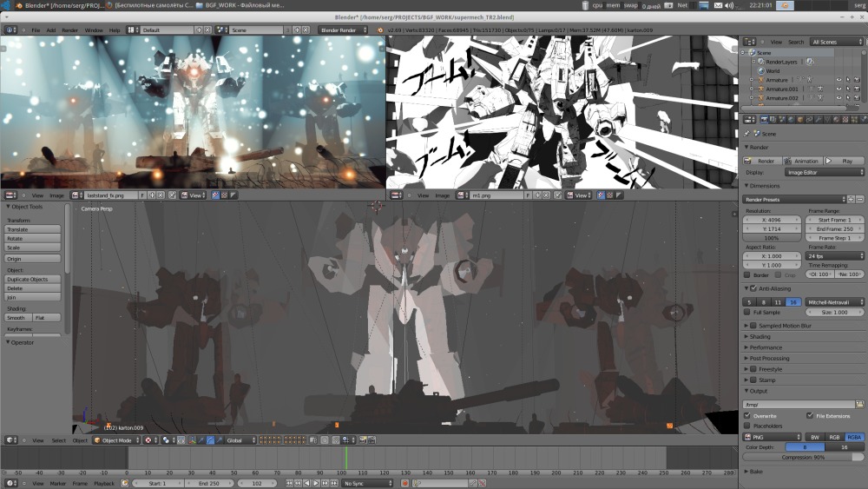Screen dimensions: 868x489
Task: Expand Post Processing panel
Action: (x=769, y=359)
